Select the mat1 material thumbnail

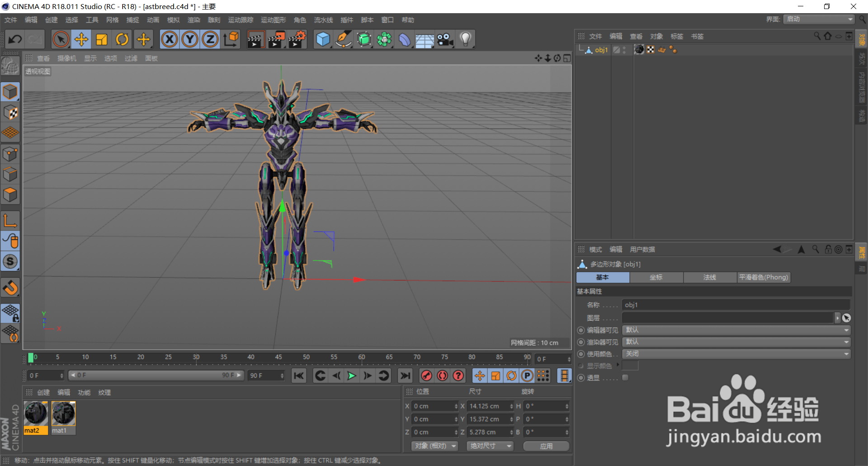point(63,414)
